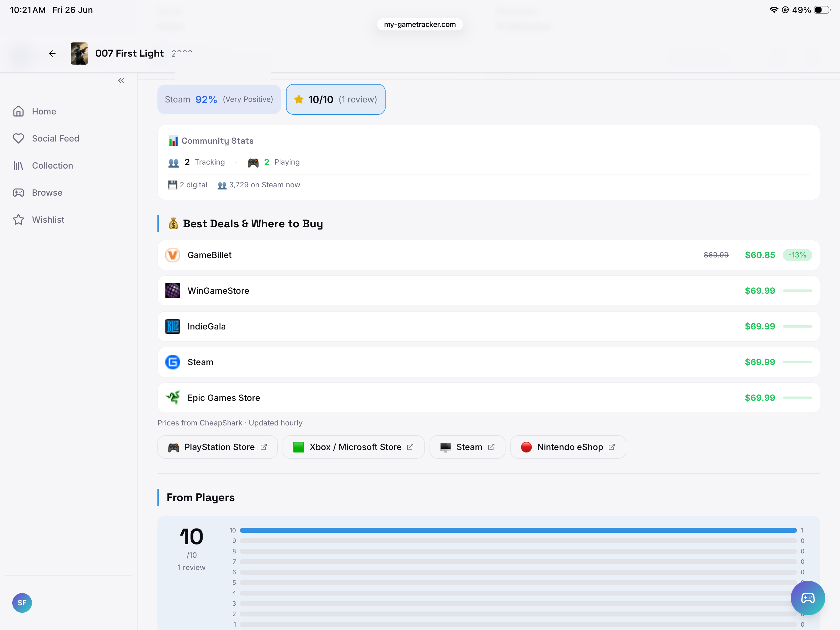Click the Nintendo eShop external-link arrow icon
The width and height of the screenshot is (840, 630).
pos(612,447)
